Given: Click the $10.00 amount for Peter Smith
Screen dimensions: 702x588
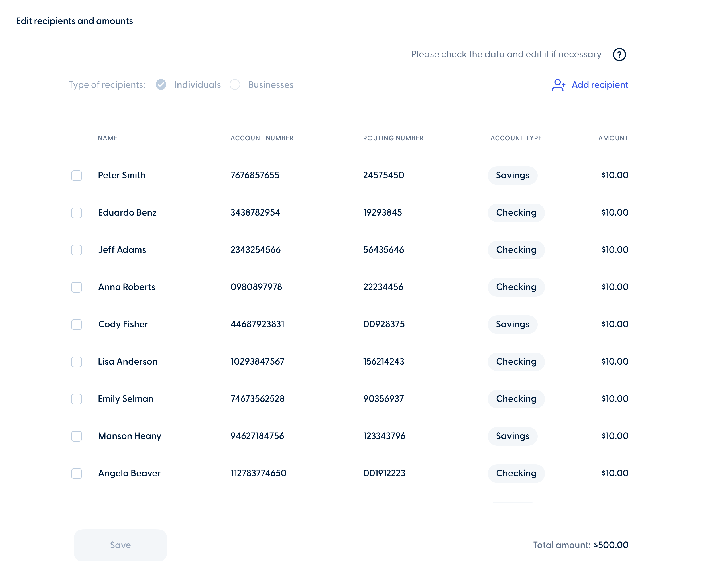Looking at the screenshot, I should 615,175.
